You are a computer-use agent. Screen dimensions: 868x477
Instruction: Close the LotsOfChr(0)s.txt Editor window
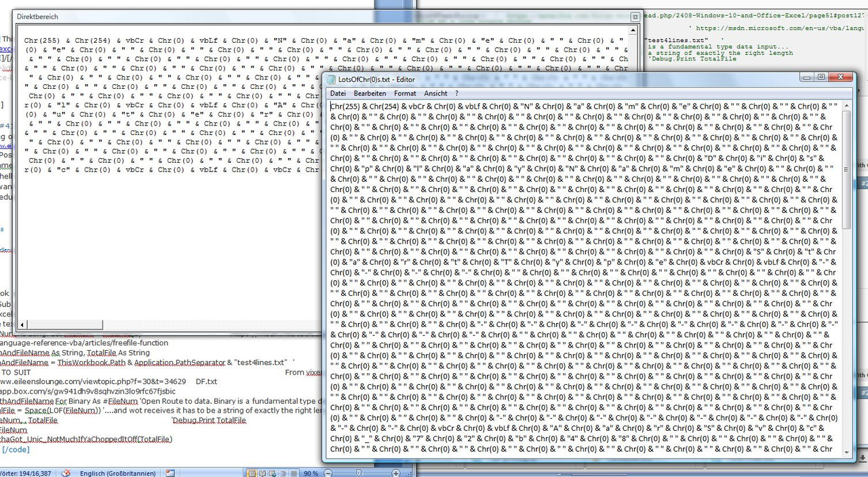click(x=841, y=77)
